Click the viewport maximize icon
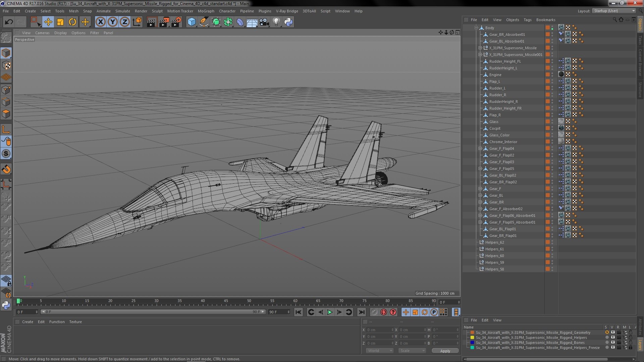This screenshot has height=362, width=644. 458,33
